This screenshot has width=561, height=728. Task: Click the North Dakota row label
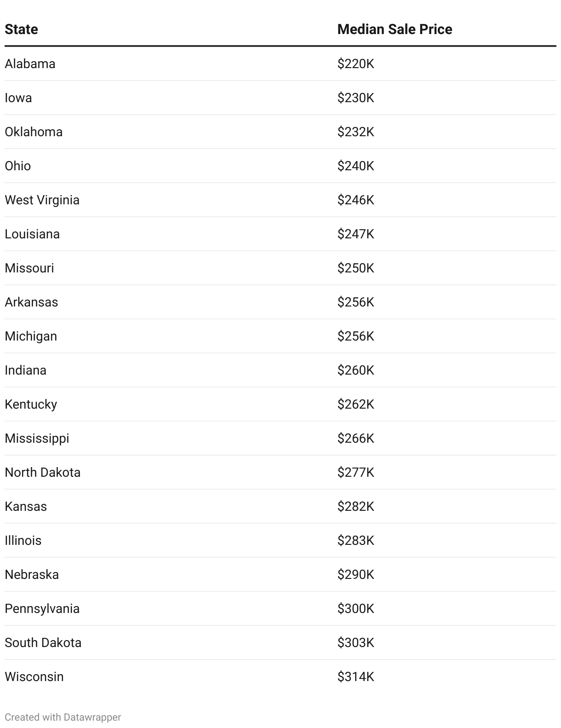click(x=42, y=472)
